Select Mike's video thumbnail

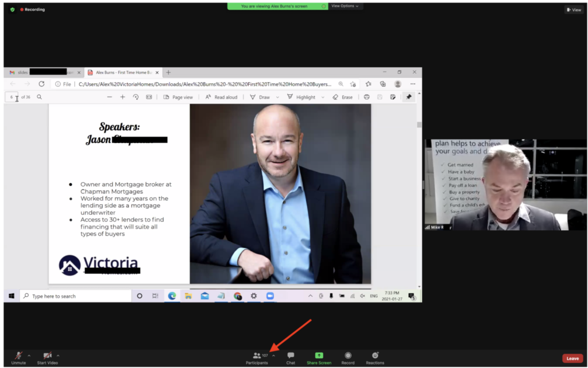(505, 185)
